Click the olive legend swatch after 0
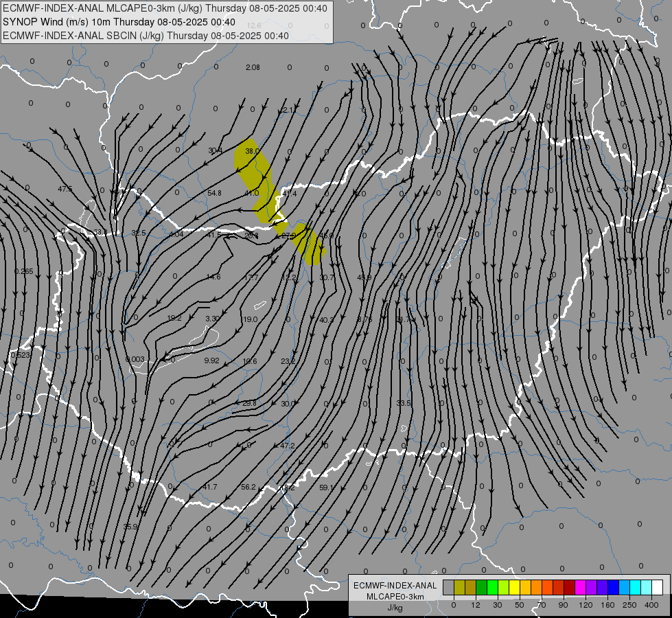Viewport: 672px width, 618px height. click(x=459, y=587)
